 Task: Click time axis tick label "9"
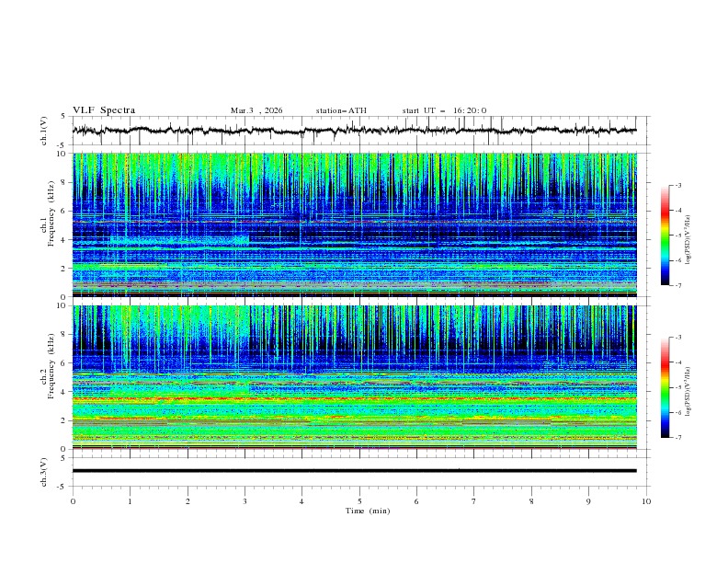pos(588,501)
